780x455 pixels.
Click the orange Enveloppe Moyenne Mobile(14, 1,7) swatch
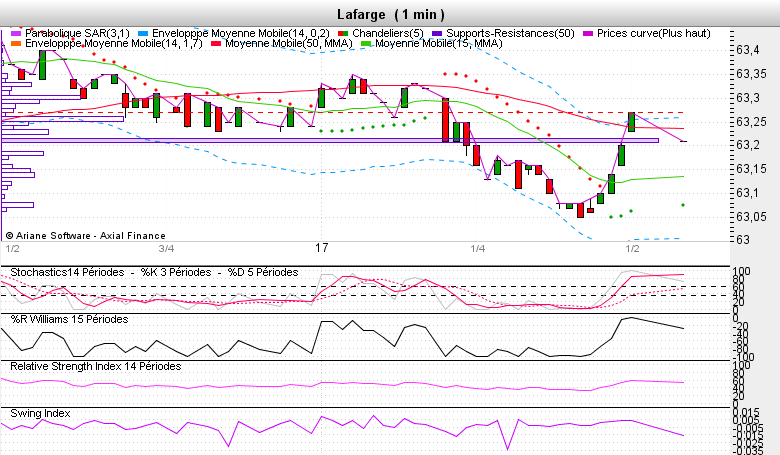pyautogui.click(x=16, y=44)
